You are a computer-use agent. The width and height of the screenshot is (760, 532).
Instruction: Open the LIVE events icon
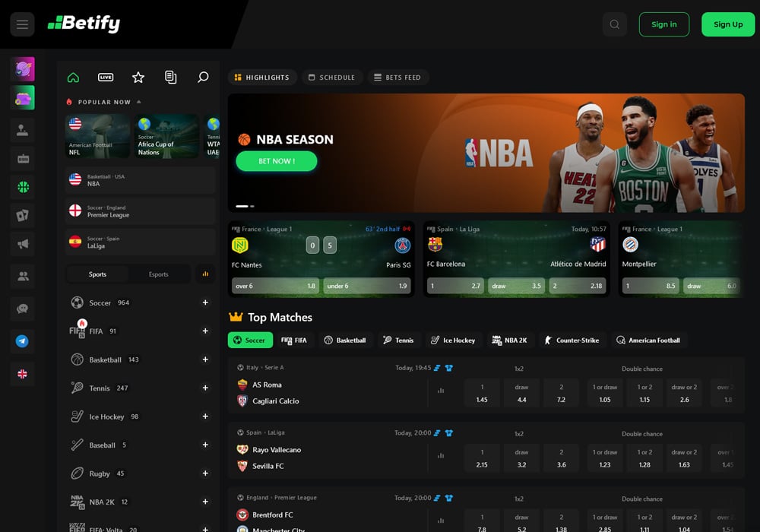click(106, 77)
